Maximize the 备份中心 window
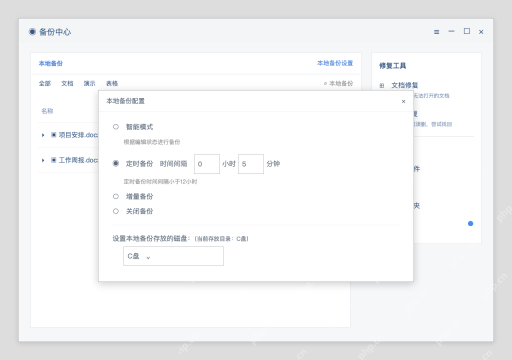The image size is (512, 360). [x=467, y=31]
